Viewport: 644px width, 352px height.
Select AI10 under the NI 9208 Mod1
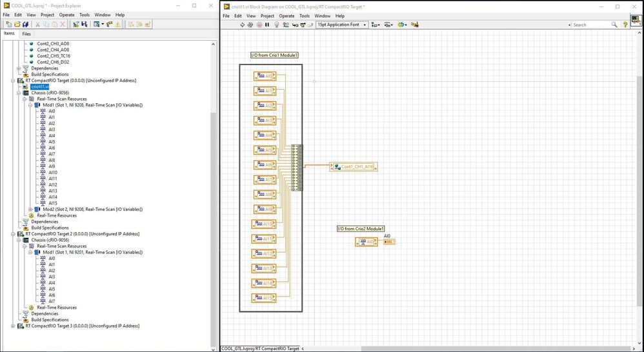tap(53, 173)
